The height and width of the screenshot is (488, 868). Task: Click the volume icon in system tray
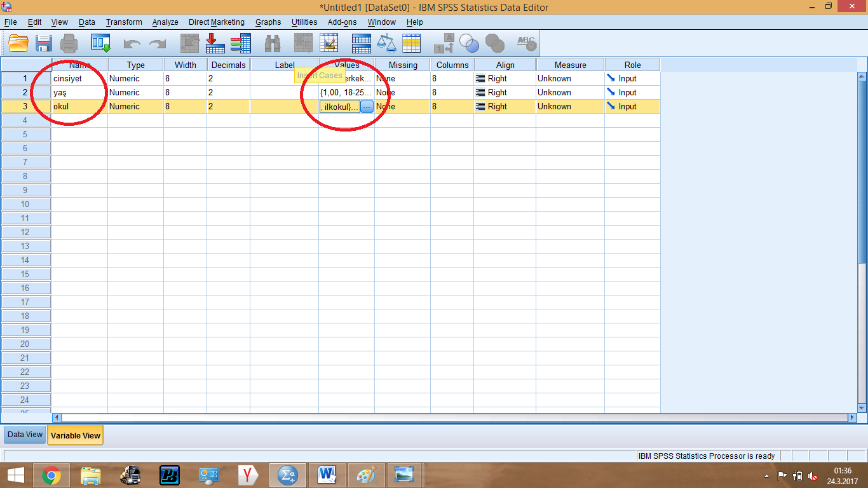pyautogui.click(x=812, y=475)
